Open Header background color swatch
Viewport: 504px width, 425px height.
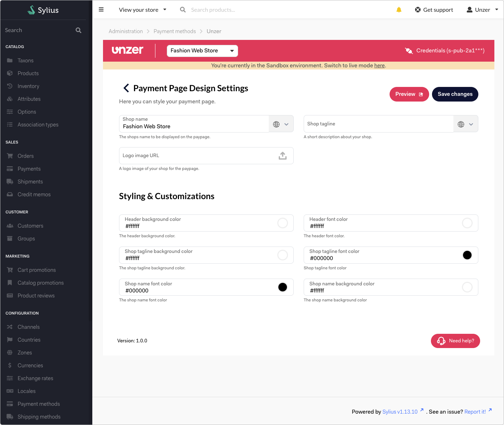pyautogui.click(x=283, y=223)
